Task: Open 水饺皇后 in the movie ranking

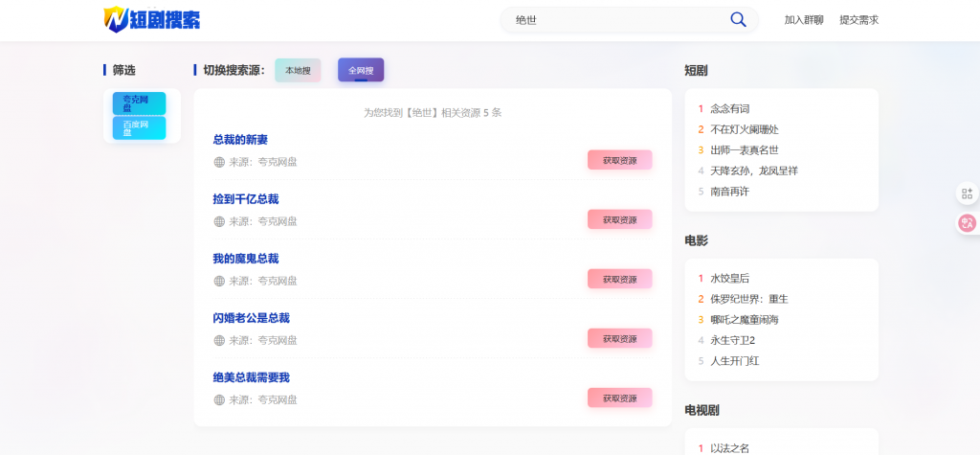Action: pyautogui.click(x=729, y=279)
